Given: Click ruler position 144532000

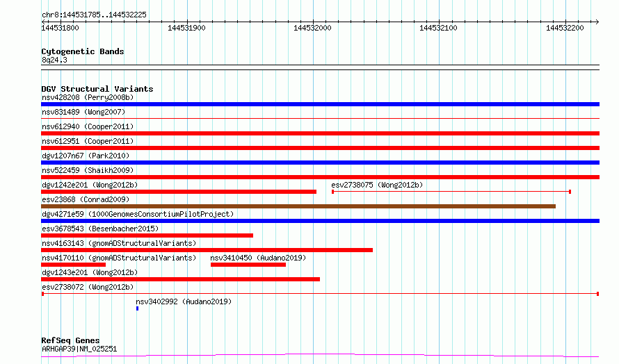Looking at the screenshot, I should [312, 28].
